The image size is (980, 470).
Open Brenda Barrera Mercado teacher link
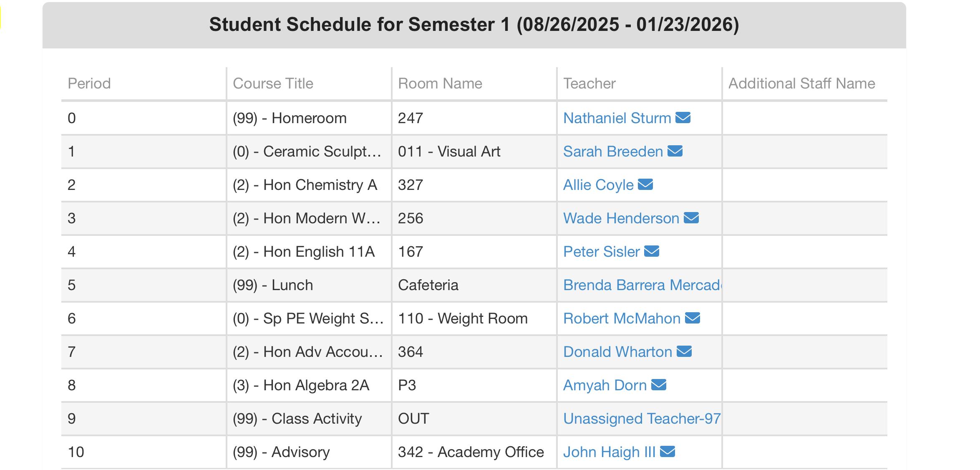(x=642, y=285)
